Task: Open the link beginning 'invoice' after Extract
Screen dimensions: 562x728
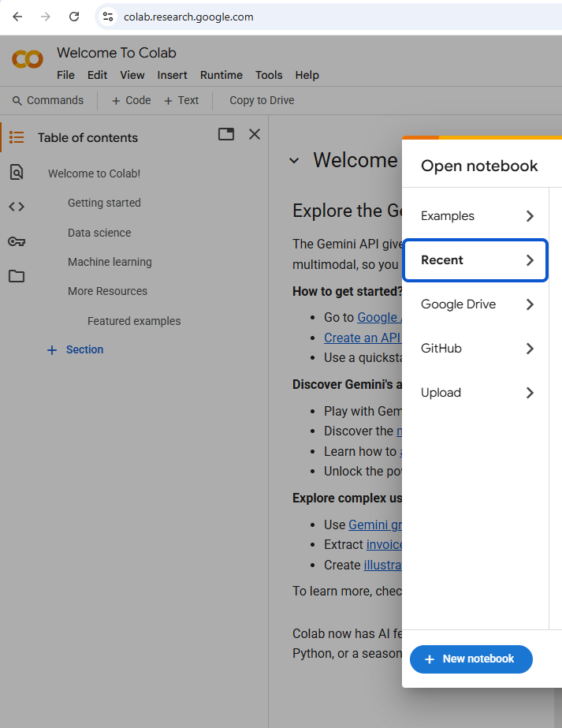Action: [x=385, y=544]
